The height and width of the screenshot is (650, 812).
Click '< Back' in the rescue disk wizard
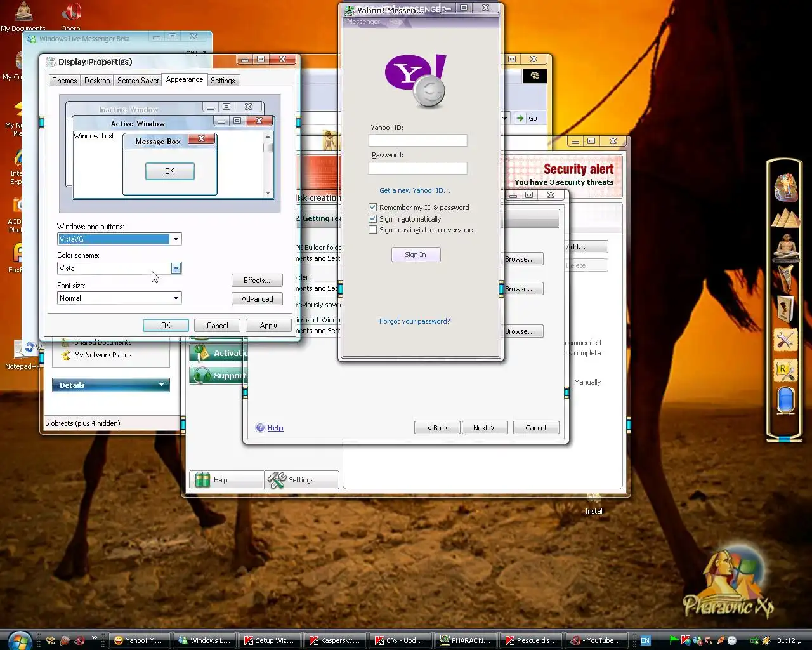tap(437, 428)
